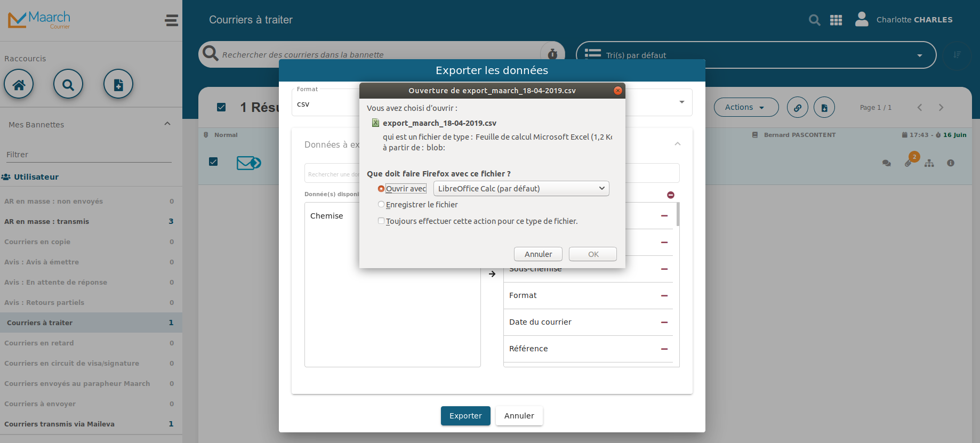Click the scrollbar of the selected data list
Image resolution: width=980 pixels, height=443 pixels.
pos(678,214)
